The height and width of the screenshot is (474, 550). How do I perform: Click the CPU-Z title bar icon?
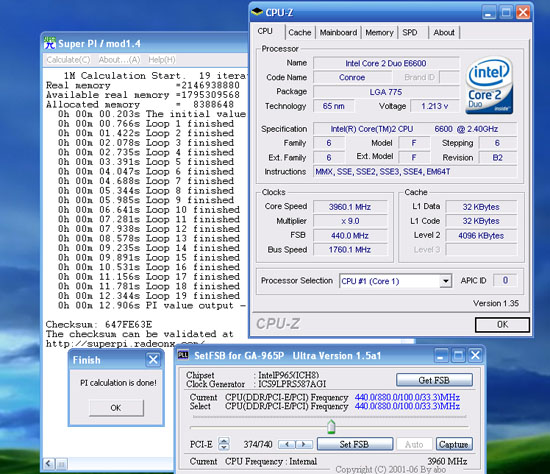click(x=257, y=12)
